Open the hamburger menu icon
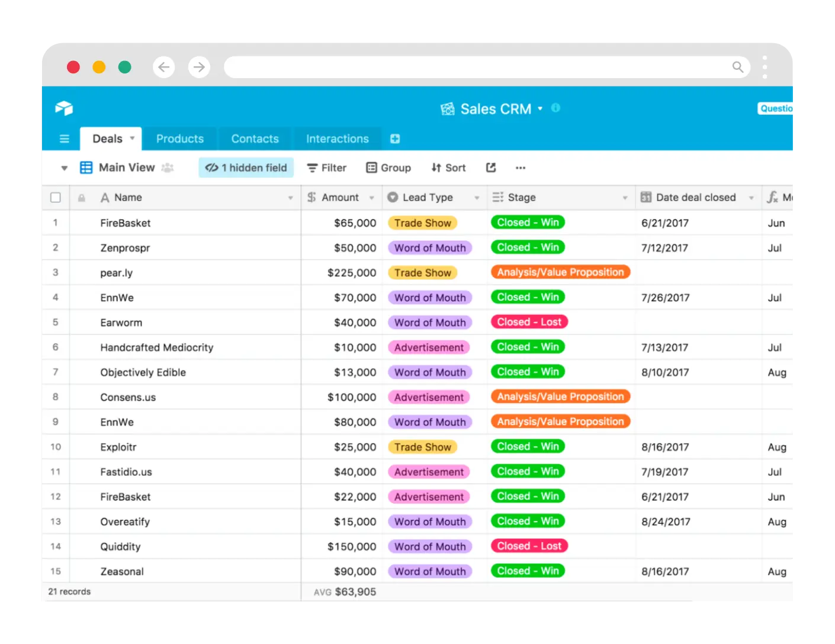This screenshot has height=644, width=835. (x=64, y=139)
